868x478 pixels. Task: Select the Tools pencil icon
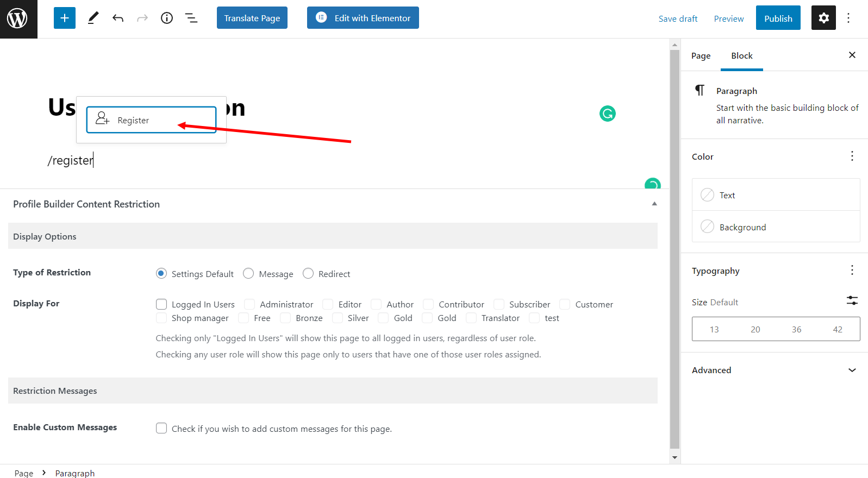click(x=93, y=18)
